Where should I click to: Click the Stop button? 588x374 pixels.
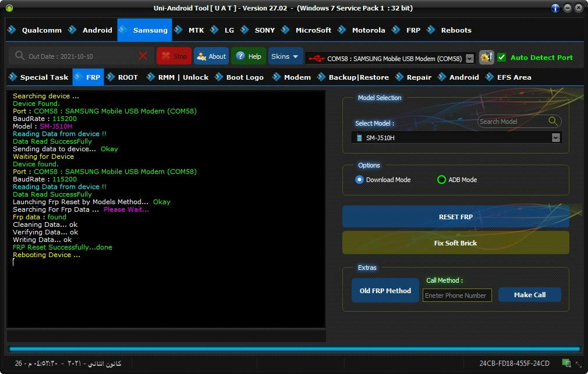174,56
